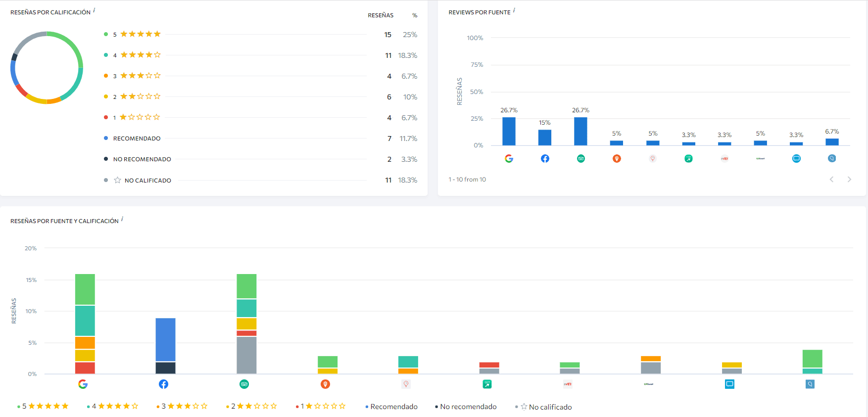Image resolution: width=868 pixels, height=417 pixels.
Task: Click the RESEÑAS column header
Action: click(x=381, y=15)
